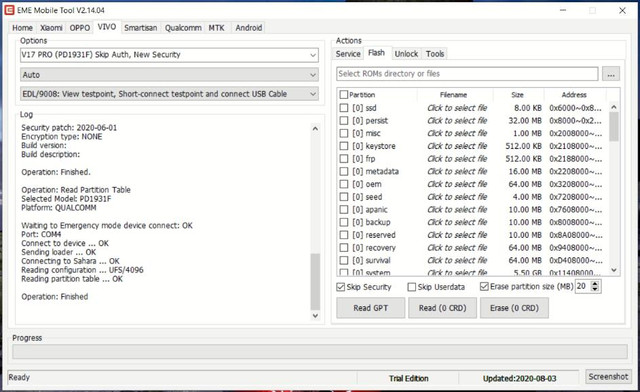This screenshot has width=640, height=392.
Task: Tick the persist partition checkbox
Action: pos(344,120)
